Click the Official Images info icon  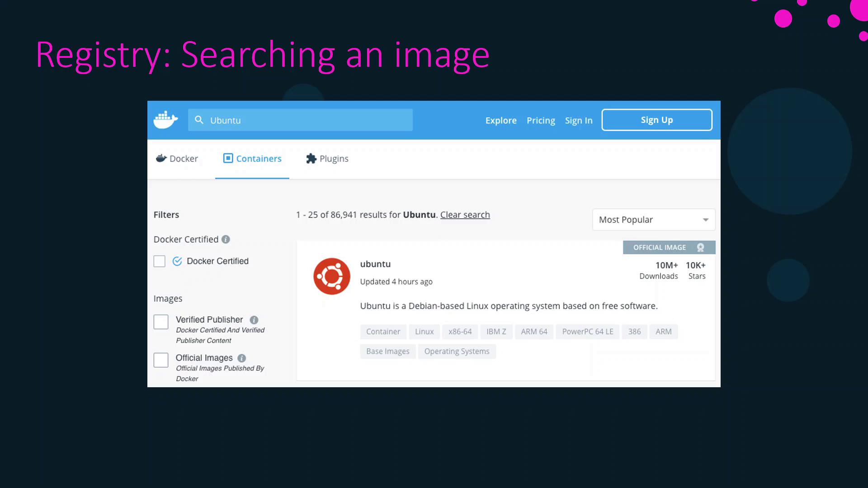click(x=242, y=358)
